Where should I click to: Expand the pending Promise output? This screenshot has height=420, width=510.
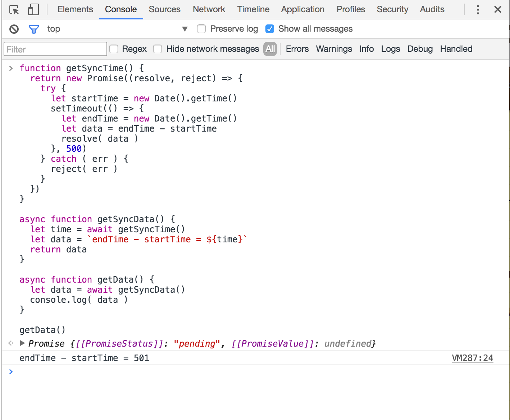[22, 343]
